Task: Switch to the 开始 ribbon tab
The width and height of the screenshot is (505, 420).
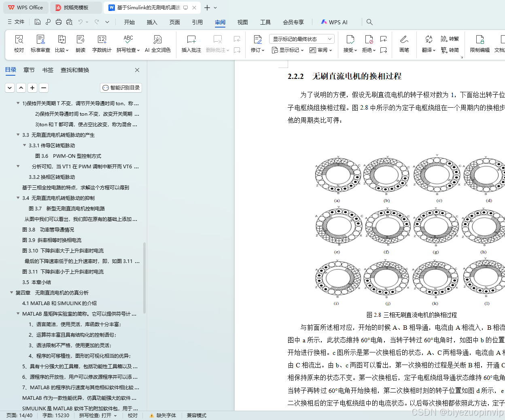Action: coord(129,22)
